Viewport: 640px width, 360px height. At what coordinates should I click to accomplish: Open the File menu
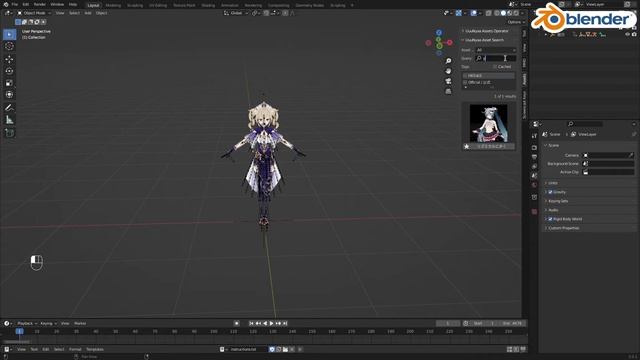pos(15,4)
